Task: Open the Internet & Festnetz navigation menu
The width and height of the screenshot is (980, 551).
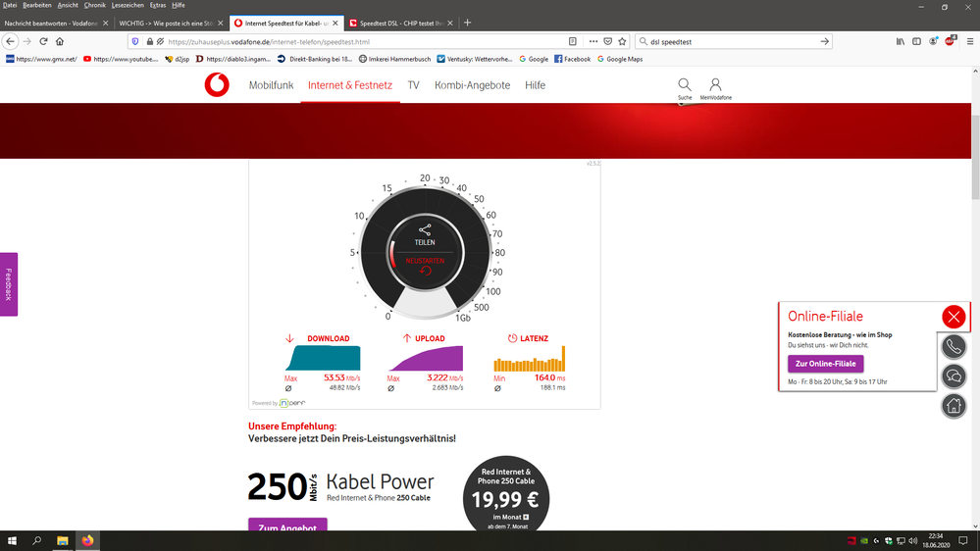Action: click(x=350, y=85)
